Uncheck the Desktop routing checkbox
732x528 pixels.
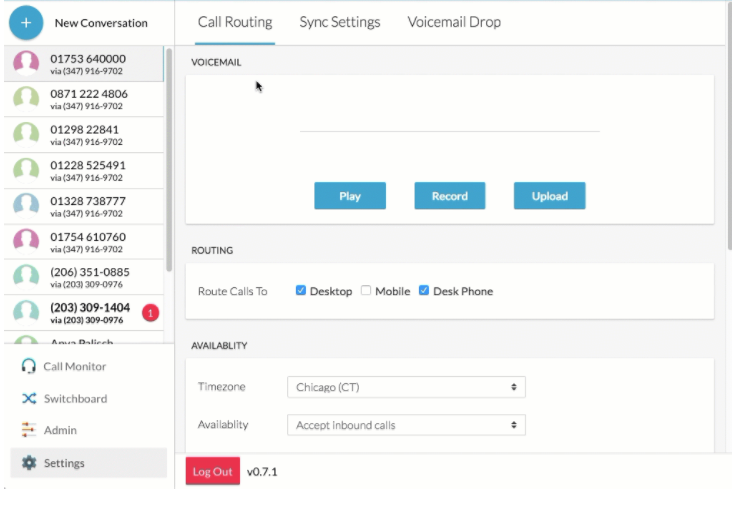301,291
